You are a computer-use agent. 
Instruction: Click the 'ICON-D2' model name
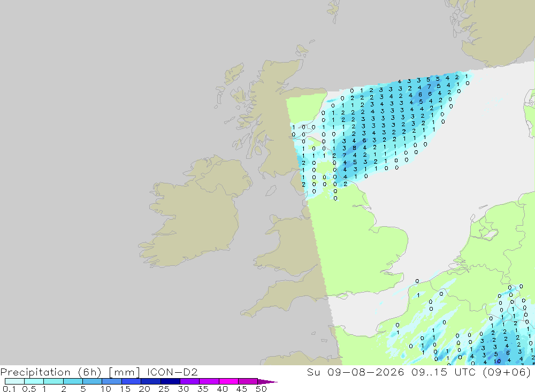[172, 372]
